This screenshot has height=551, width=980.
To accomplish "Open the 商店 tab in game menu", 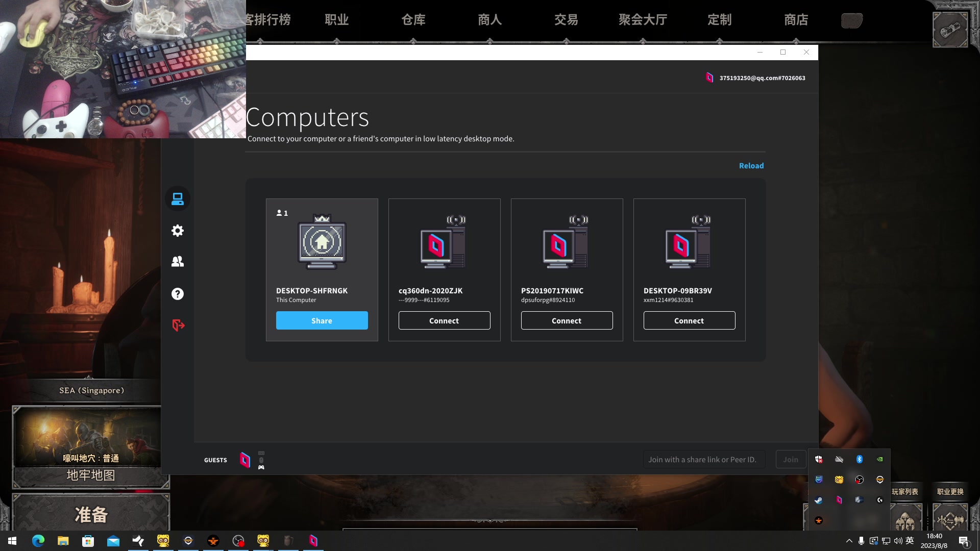I will 796,20.
